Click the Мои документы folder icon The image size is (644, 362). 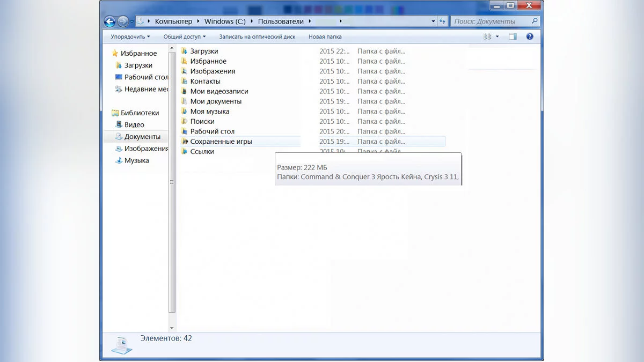click(184, 101)
